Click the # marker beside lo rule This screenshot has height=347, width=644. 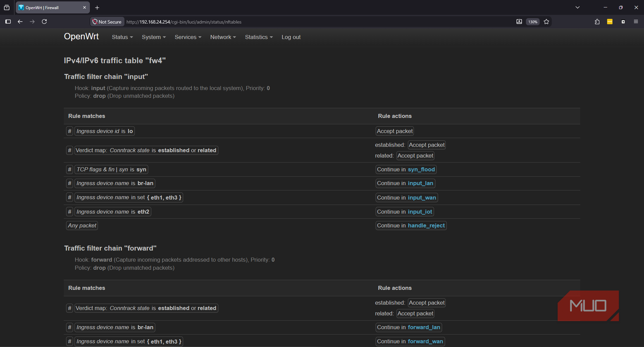coord(69,131)
